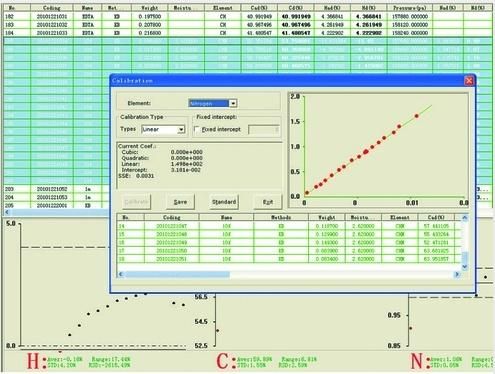Screen dimensions: 495x374
Task: Click the Element column header in calibration table
Action: 400,217
